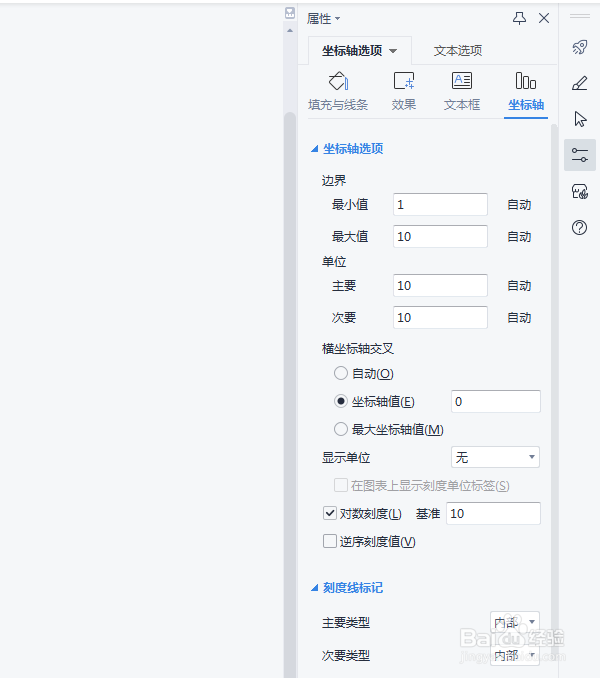Select 最大坐标轴值(M) radio button
Viewport: 600px width, 678px height.
coord(341,429)
